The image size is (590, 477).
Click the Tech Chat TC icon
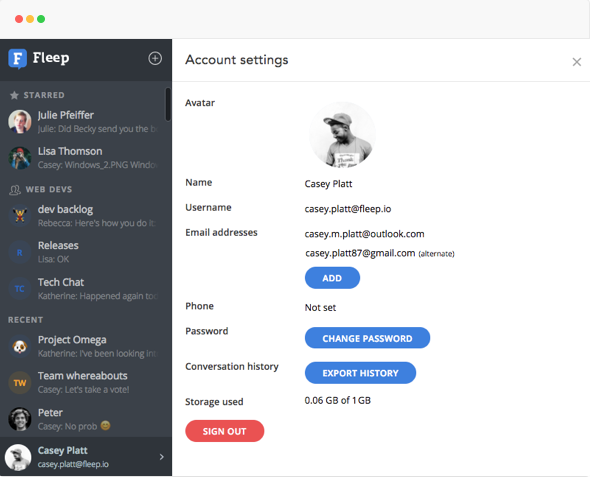[20, 289]
